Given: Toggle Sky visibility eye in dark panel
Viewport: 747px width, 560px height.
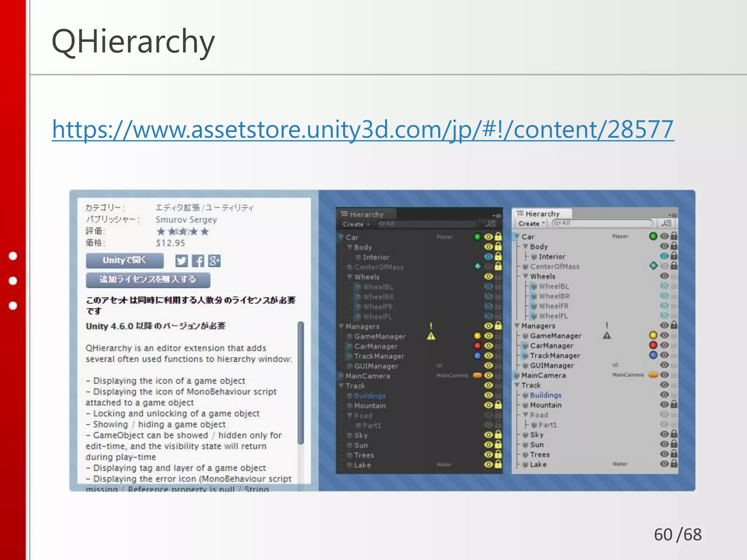Looking at the screenshot, I should 488,435.
